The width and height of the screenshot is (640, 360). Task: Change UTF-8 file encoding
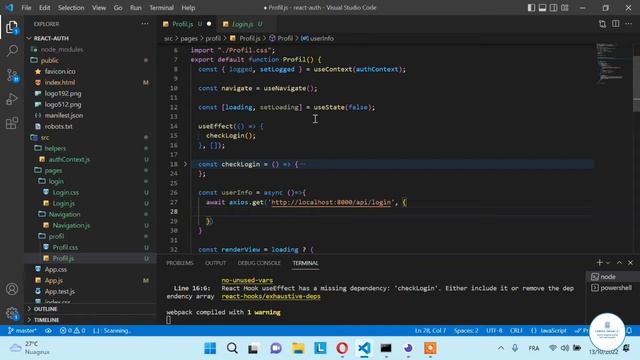(494, 331)
